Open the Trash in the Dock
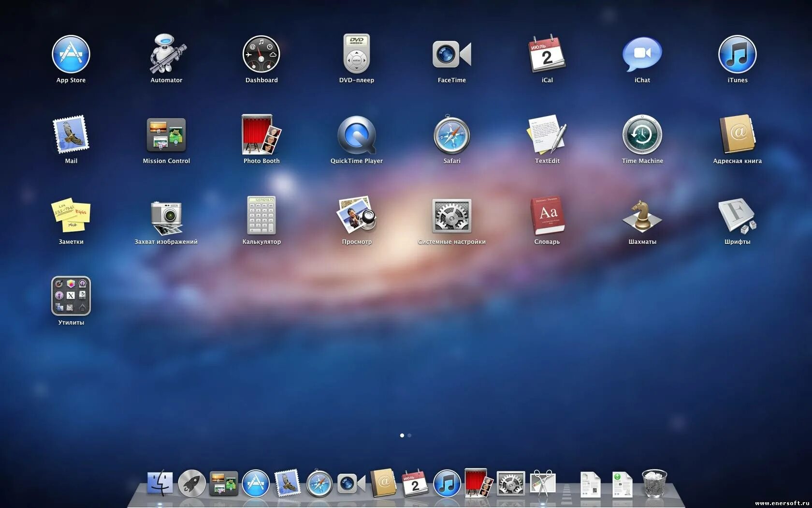 654,483
